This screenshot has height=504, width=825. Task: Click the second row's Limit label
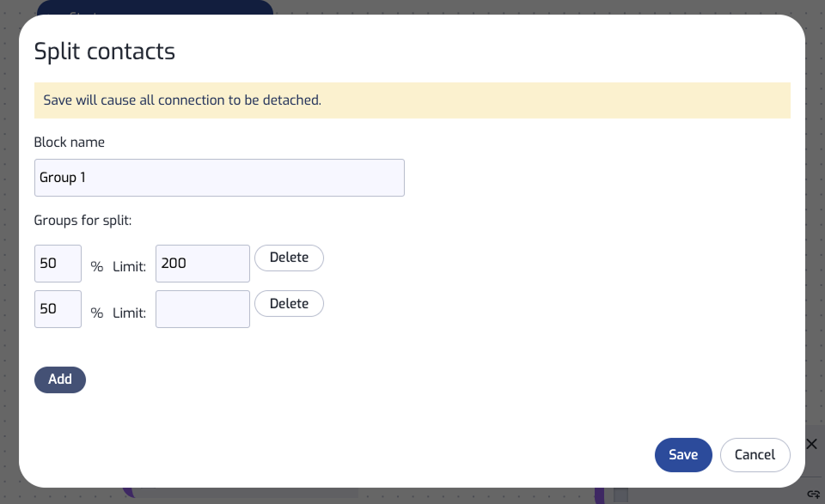pos(130,313)
